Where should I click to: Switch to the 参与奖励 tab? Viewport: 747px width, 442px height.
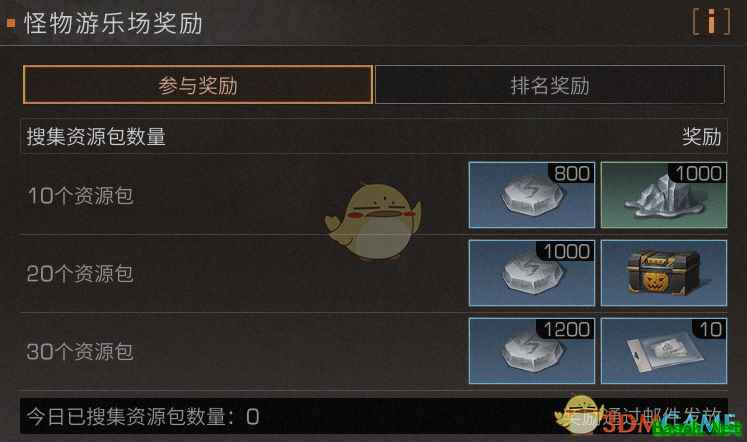pyautogui.click(x=198, y=85)
